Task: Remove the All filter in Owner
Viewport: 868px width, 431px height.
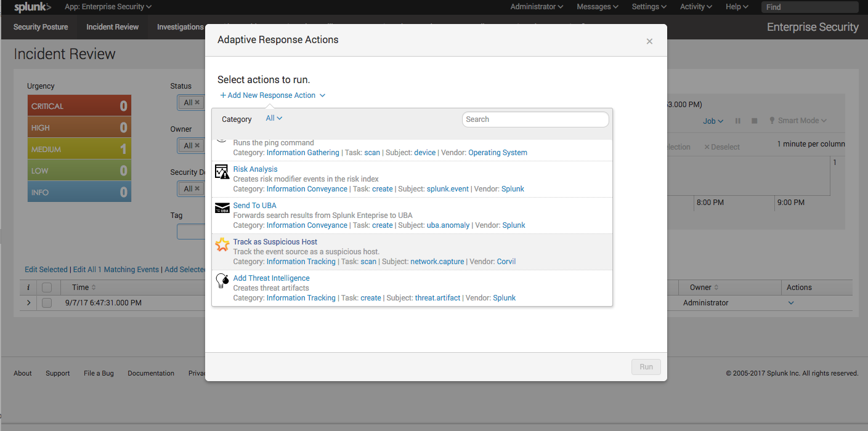Action: pos(197,146)
